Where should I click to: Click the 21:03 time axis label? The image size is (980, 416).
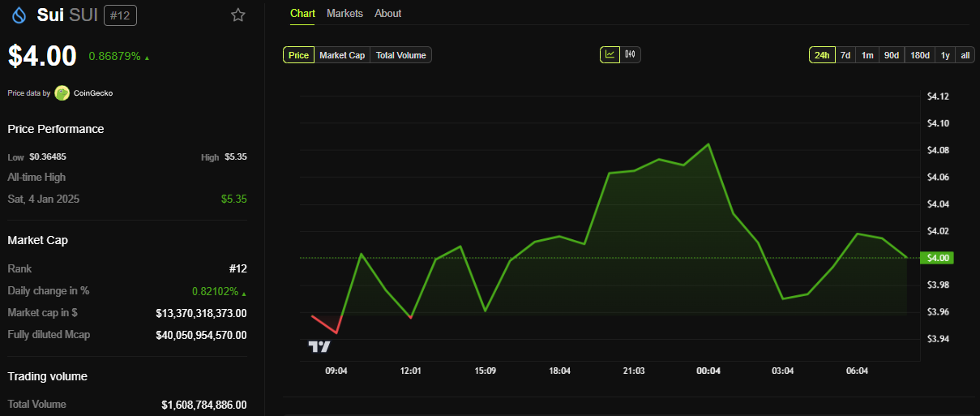[x=634, y=371]
